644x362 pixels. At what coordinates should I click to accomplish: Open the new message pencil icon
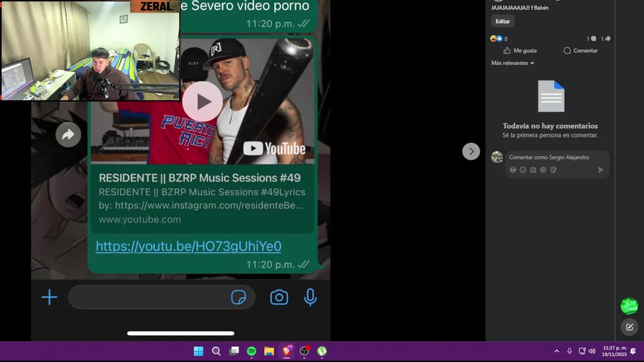(629, 327)
